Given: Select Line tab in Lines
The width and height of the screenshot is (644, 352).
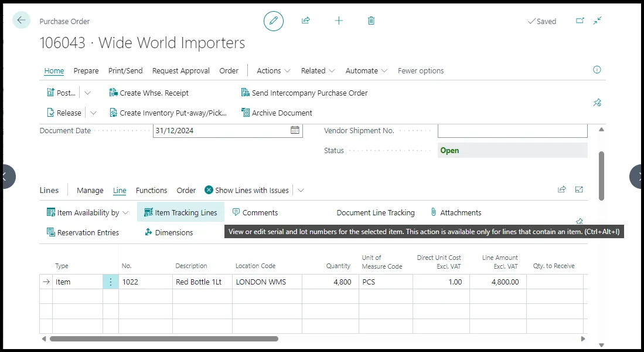Looking at the screenshot, I should point(120,191).
